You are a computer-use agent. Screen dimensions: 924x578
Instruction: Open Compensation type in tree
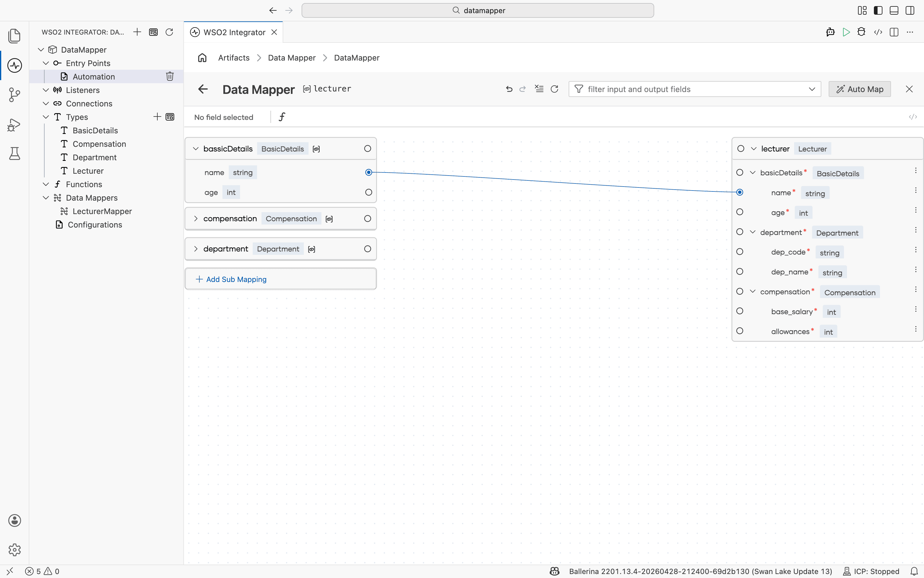(99, 144)
